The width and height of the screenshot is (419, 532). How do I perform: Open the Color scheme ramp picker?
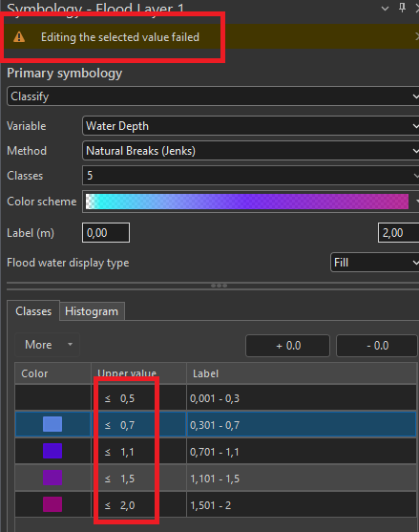250,202
